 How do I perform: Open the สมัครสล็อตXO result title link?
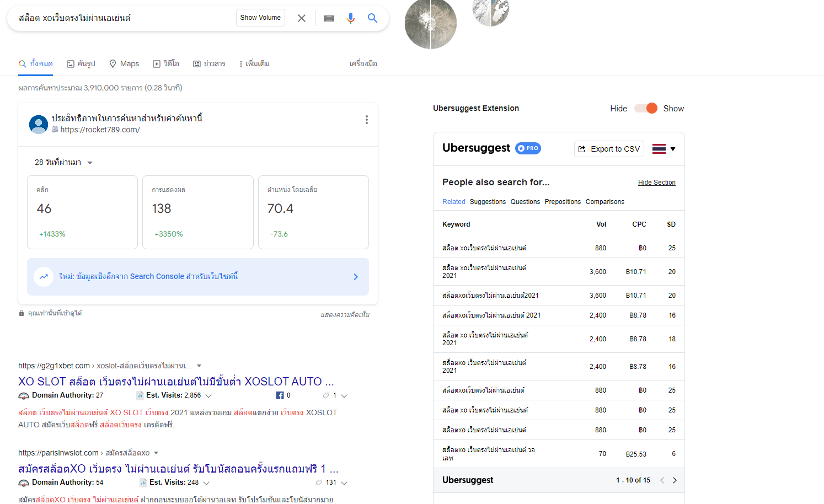(x=178, y=469)
